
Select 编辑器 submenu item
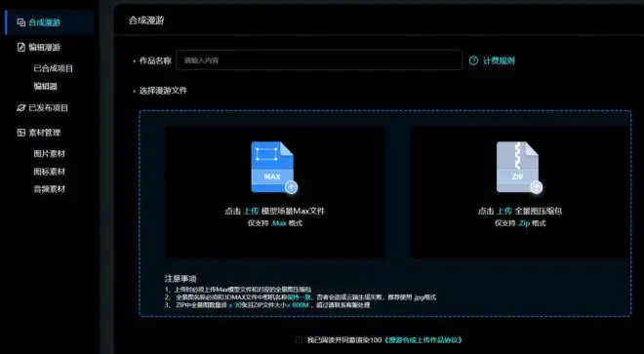coord(45,86)
